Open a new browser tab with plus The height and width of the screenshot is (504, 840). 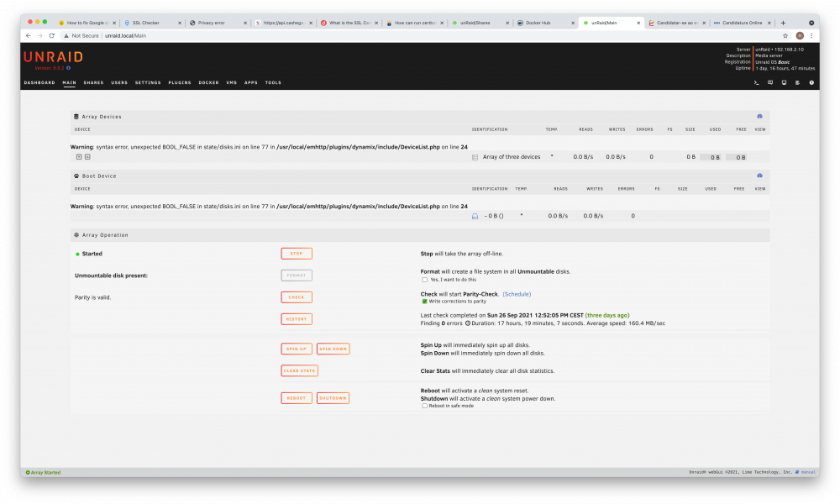(x=783, y=23)
